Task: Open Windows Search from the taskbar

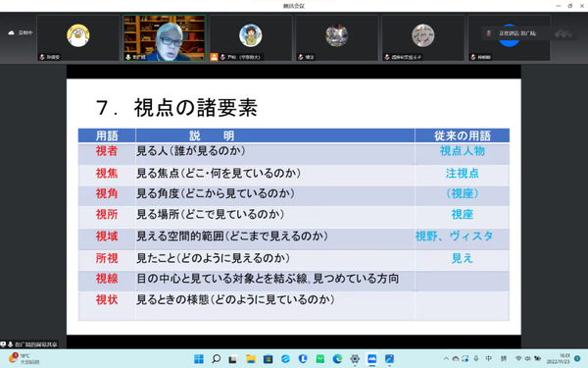Action: point(216,359)
